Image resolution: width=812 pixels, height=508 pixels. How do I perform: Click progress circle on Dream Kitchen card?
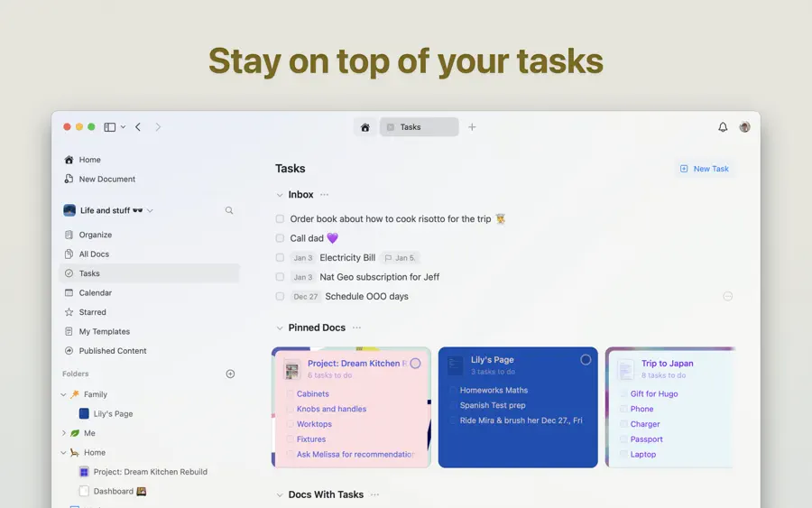click(x=415, y=364)
